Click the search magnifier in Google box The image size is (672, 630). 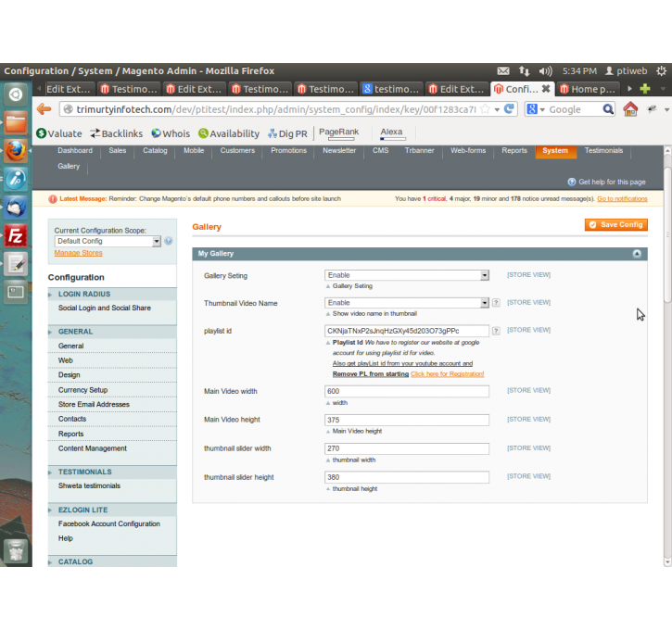608,109
